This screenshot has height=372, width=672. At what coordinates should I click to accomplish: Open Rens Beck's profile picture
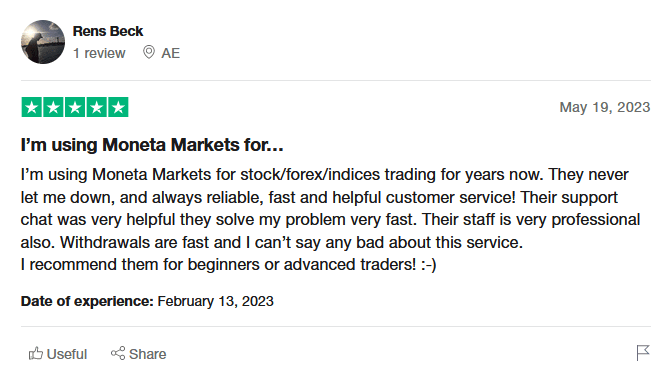pos(43,42)
